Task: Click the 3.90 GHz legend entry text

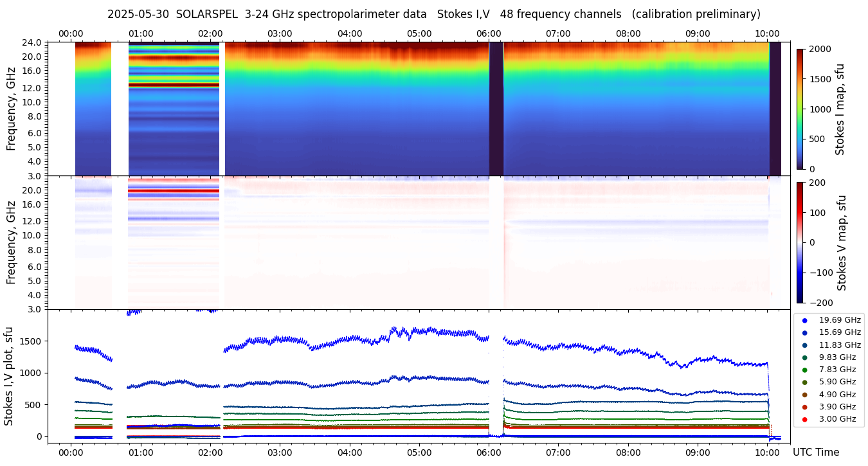Action: pyautogui.click(x=837, y=407)
